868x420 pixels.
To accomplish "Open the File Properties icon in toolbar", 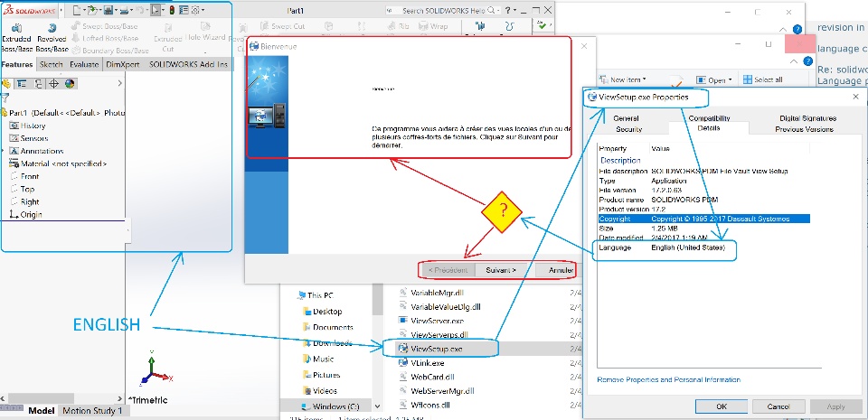I will pyautogui.click(x=184, y=9).
